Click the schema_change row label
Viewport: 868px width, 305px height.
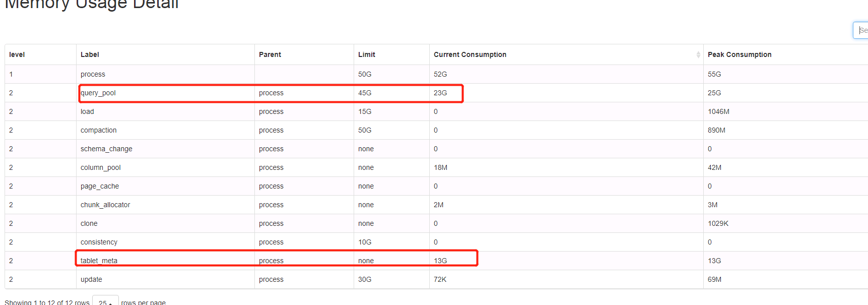coord(106,149)
